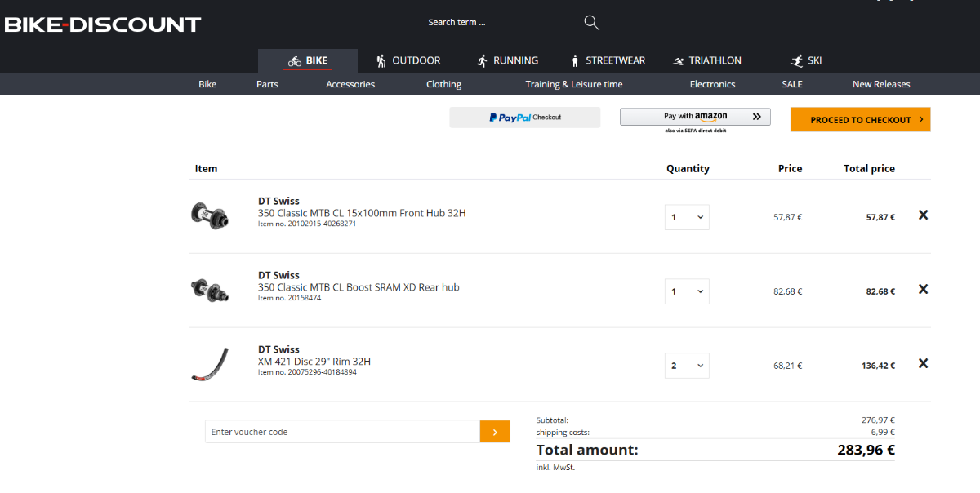Click the search magnifier icon

point(591,23)
